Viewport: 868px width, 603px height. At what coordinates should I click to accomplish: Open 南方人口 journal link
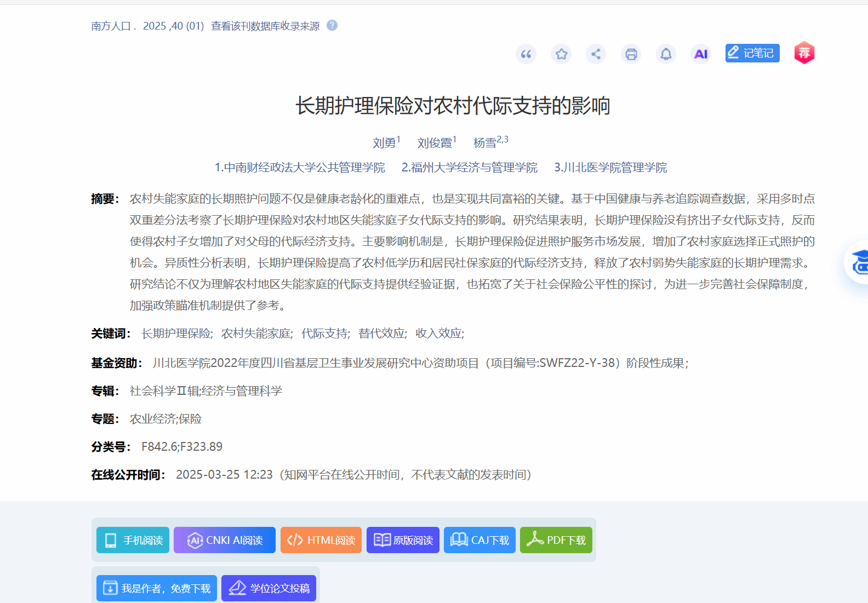pyautogui.click(x=111, y=26)
